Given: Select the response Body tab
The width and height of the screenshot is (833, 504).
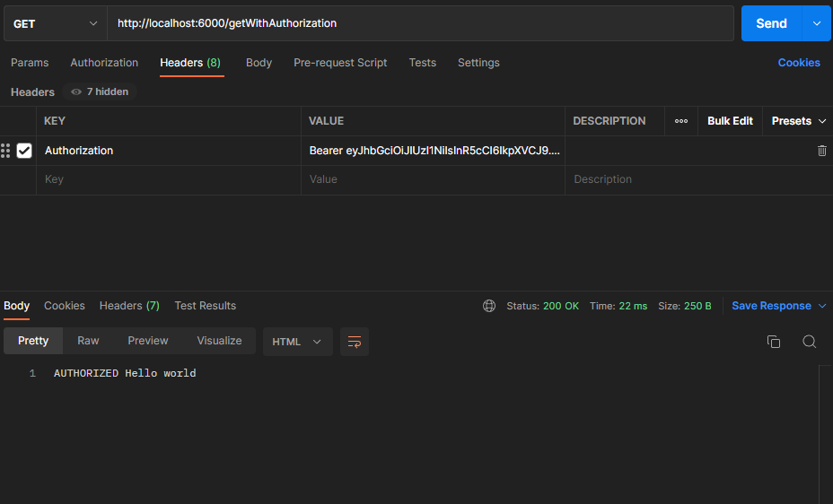Looking at the screenshot, I should [x=16, y=306].
